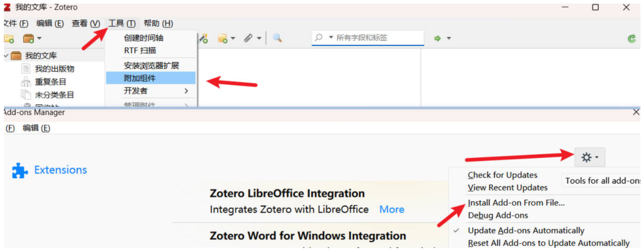Select Zotero LibreOffice Integration extension

click(x=287, y=193)
